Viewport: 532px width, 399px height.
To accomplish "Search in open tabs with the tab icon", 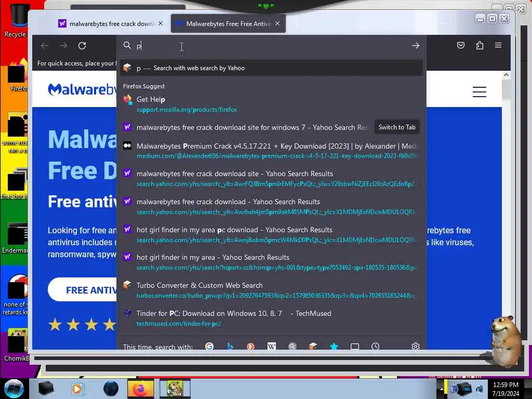I will (x=354, y=346).
